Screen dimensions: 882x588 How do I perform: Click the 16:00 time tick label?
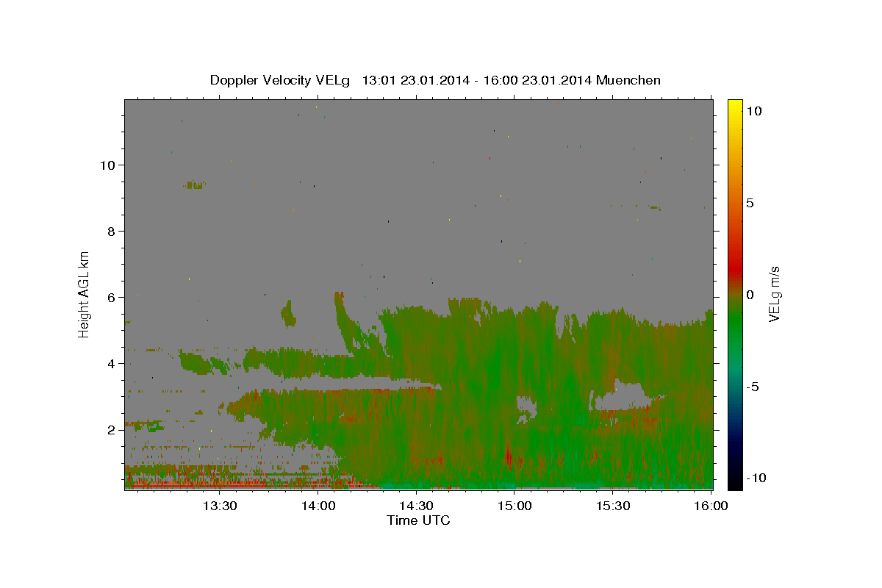pyautogui.click(x=710, y=506)
